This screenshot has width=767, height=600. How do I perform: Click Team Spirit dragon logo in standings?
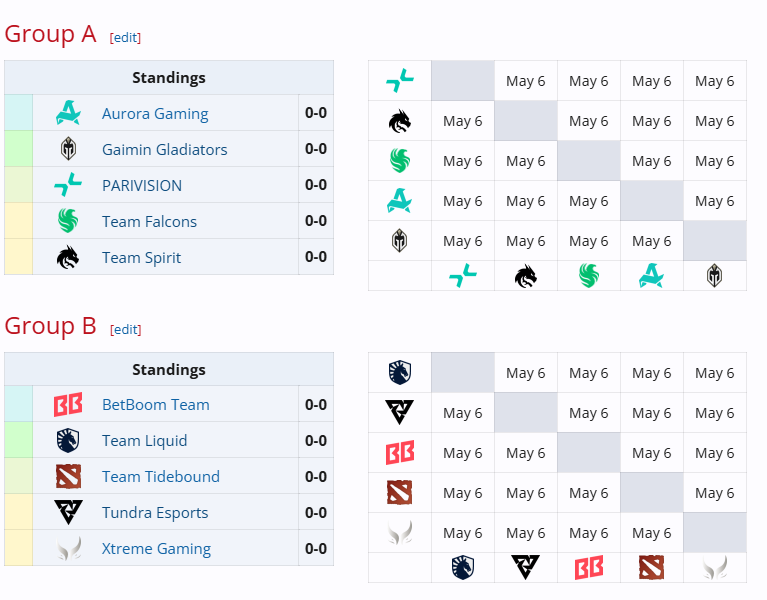click(x=68, y=257)
